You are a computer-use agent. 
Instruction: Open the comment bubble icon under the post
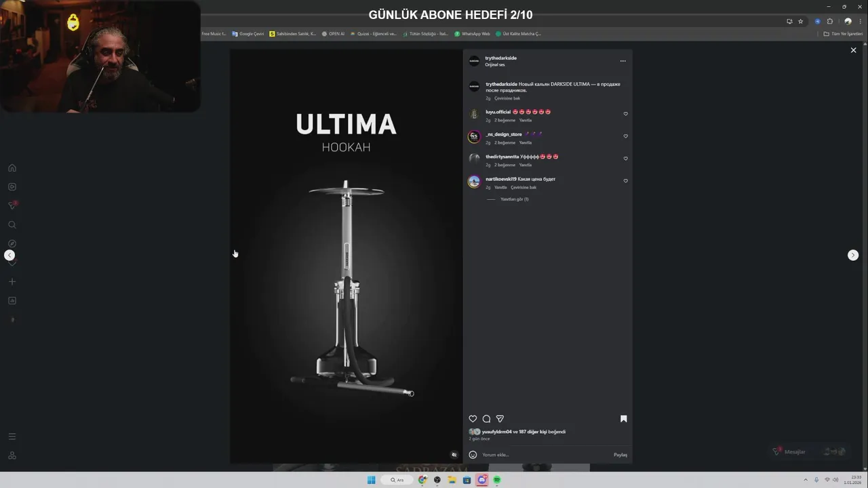pos(486,419)
